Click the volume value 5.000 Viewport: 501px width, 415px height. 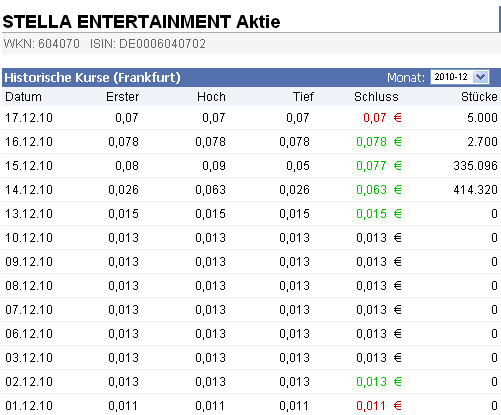[x=482, y=118]
